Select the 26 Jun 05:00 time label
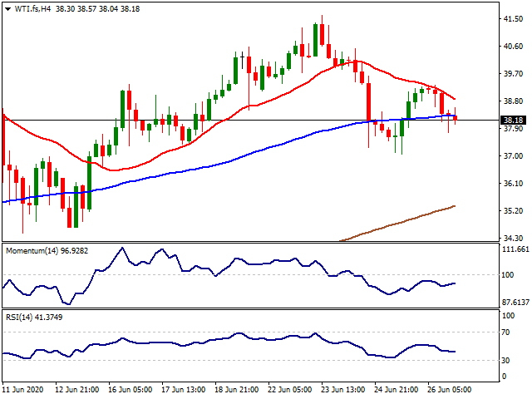Image resolution: width=532 pixels, height=399 pixels. (x=450, y=390)
